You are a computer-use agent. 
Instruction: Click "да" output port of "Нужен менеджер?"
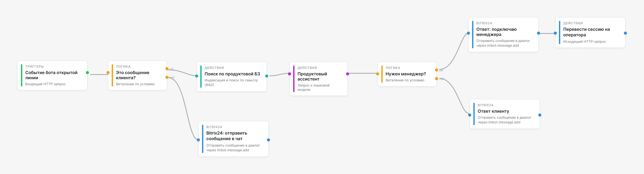[x=437, y=70]
